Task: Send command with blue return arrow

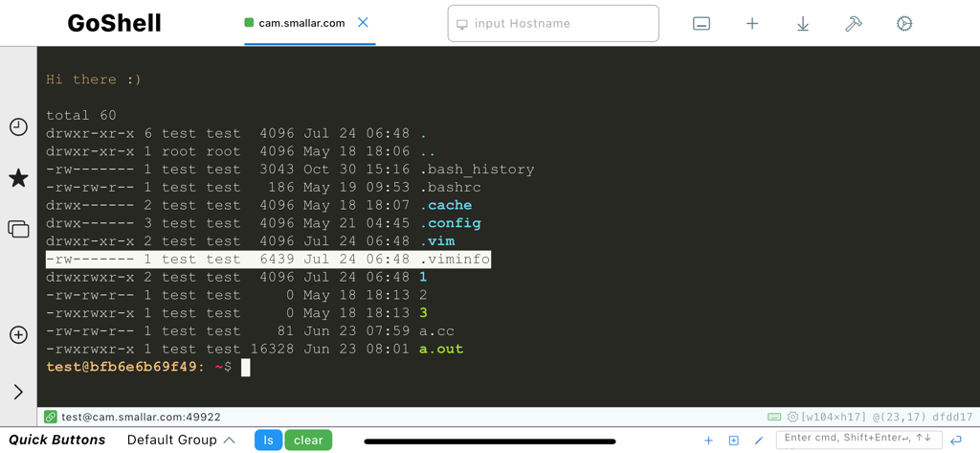Action: (x=956, y=440)
